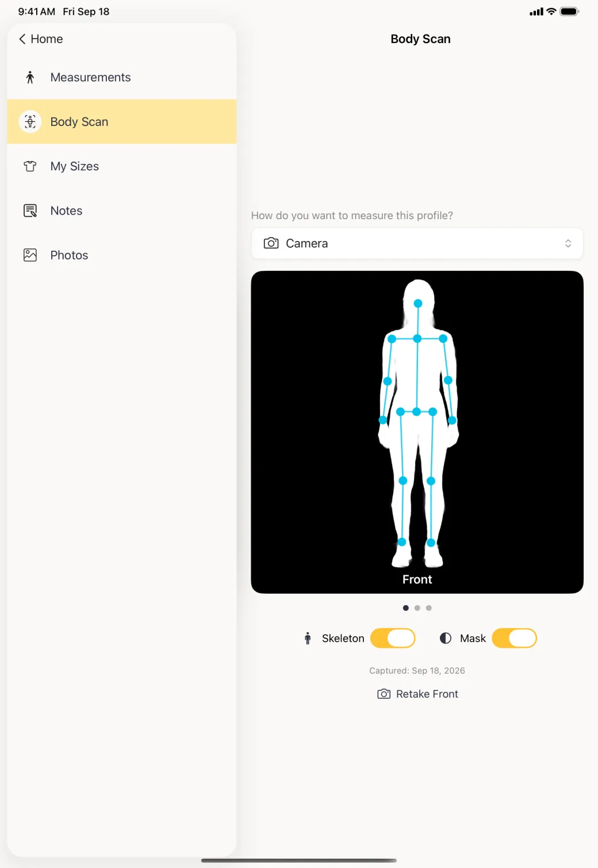Click the Photos picture icon
This screenshot has width=598, height=868.
coord(30,255)
